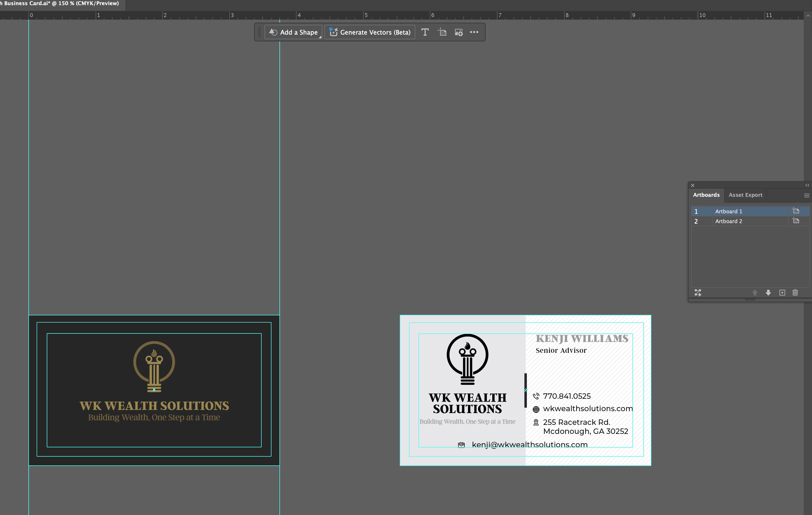Collapse Artboards panel with double chevron
This screenshot has width=812, height=515.
point(807,185)
